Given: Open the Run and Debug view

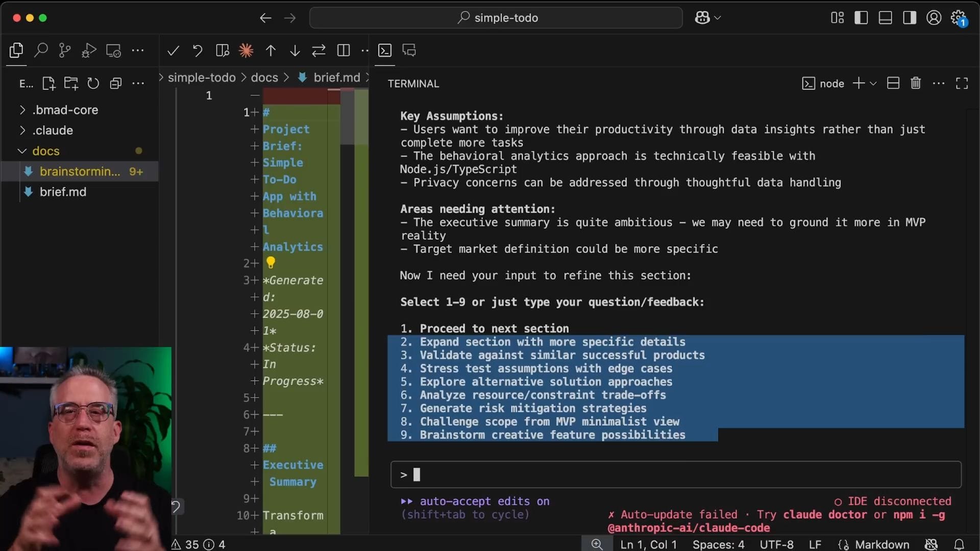Looking at the screenshot, I should pos(89,50).
